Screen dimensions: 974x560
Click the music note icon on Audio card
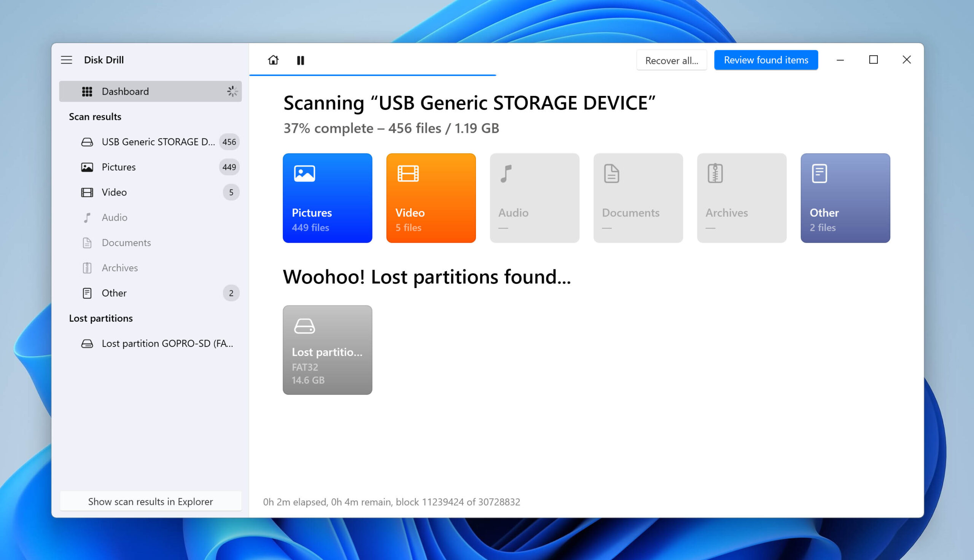point(506,174)
